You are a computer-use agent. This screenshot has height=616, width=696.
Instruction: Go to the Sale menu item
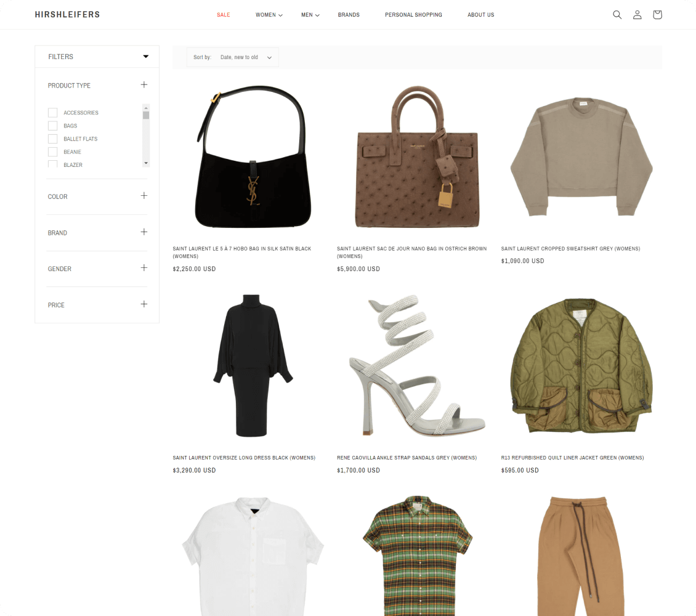[223, 15]
